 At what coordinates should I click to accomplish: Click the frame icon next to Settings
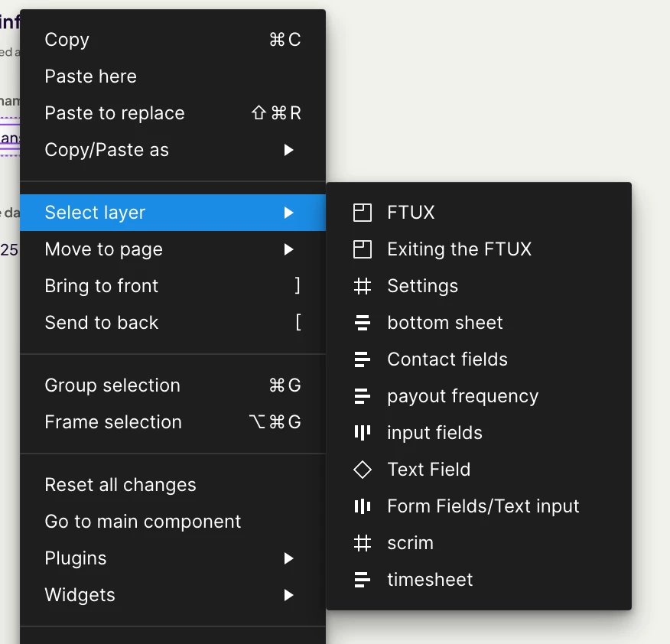(363, 286)
